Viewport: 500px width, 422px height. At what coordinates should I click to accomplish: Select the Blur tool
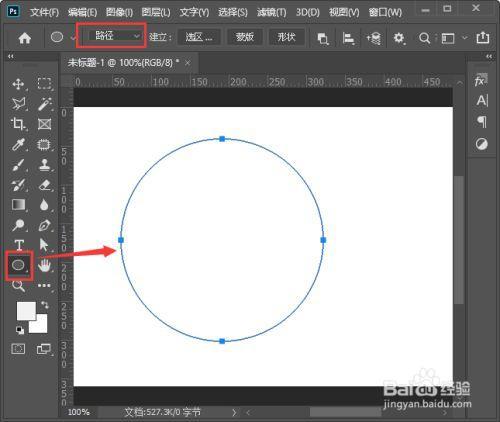pyautogui.click(x=44, y=205)
